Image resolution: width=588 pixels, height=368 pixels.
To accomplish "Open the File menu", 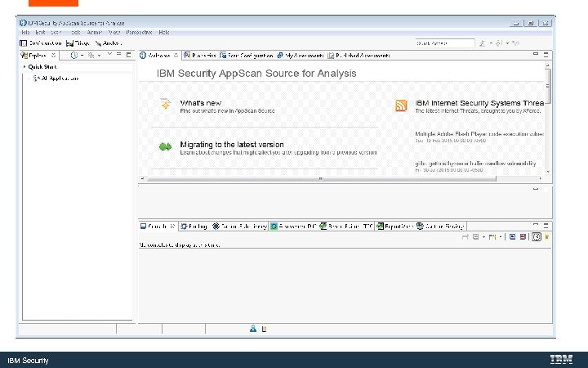I will point(25,32).
